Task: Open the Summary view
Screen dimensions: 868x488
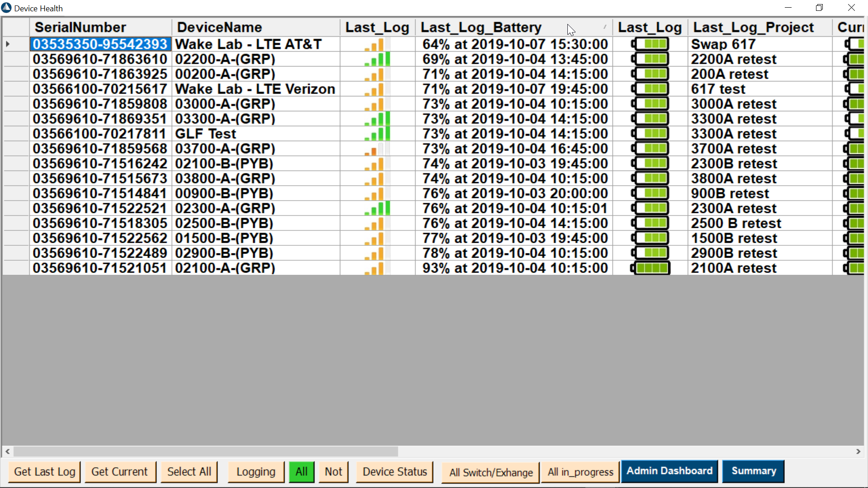Action: (x=753, y=471)
